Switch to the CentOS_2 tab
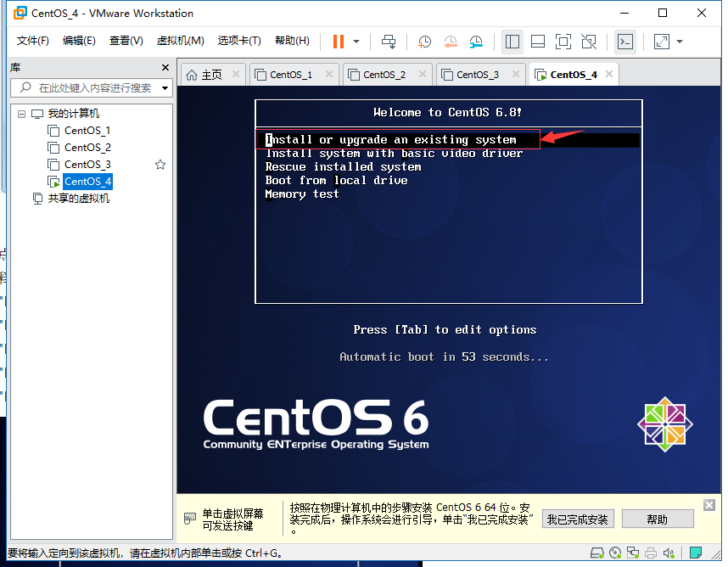This screenshot has width=728, height=567. pos(384,75)
